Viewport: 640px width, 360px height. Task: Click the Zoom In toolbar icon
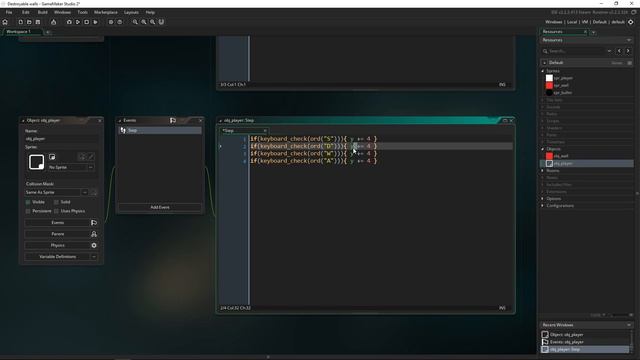[152, 22]
